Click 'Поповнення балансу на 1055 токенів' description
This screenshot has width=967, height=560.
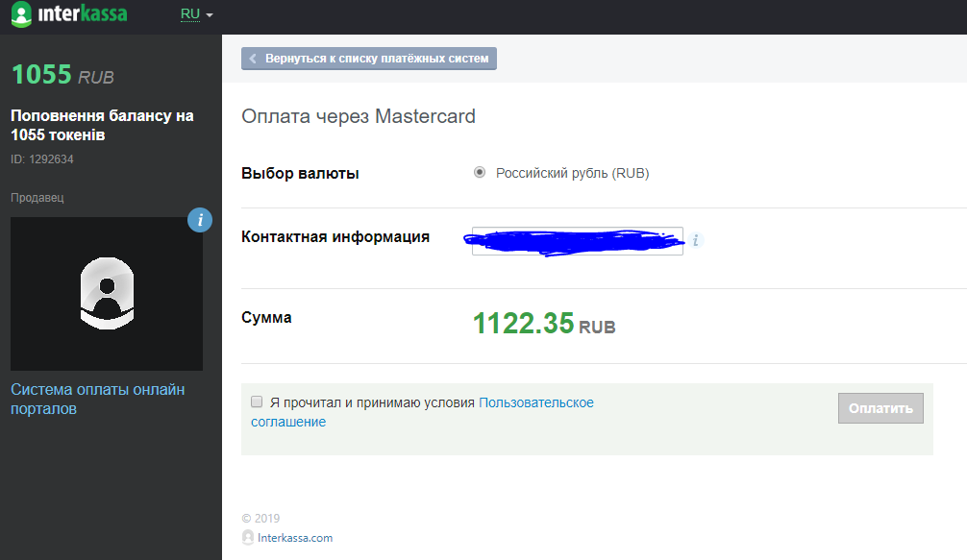pyautogui.click(x=103, y=125)
